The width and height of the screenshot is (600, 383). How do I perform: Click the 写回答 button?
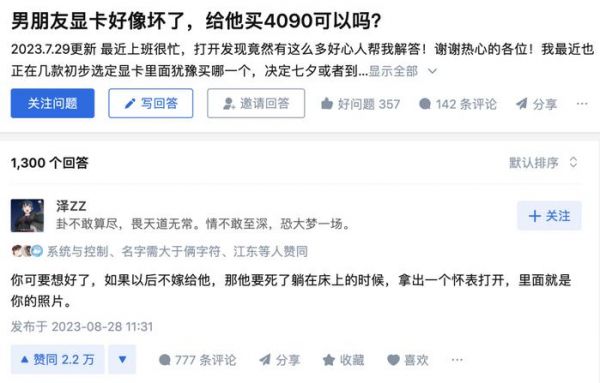point(151,103)
